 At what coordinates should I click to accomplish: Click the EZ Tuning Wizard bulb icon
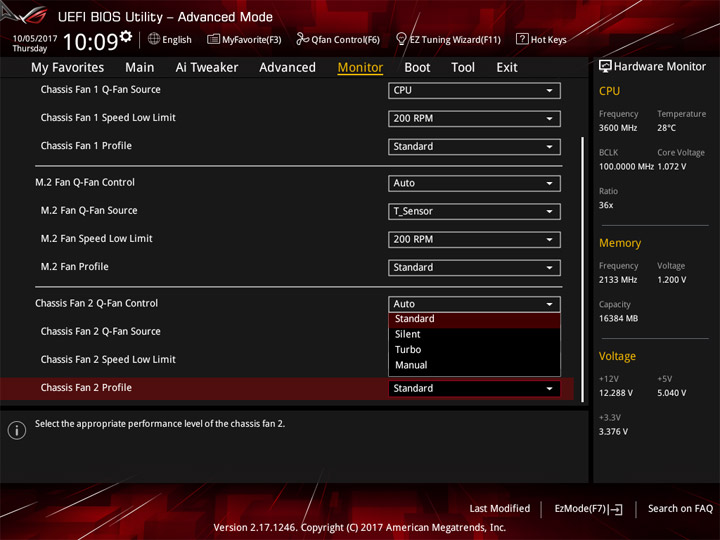[x=401, y=39]
